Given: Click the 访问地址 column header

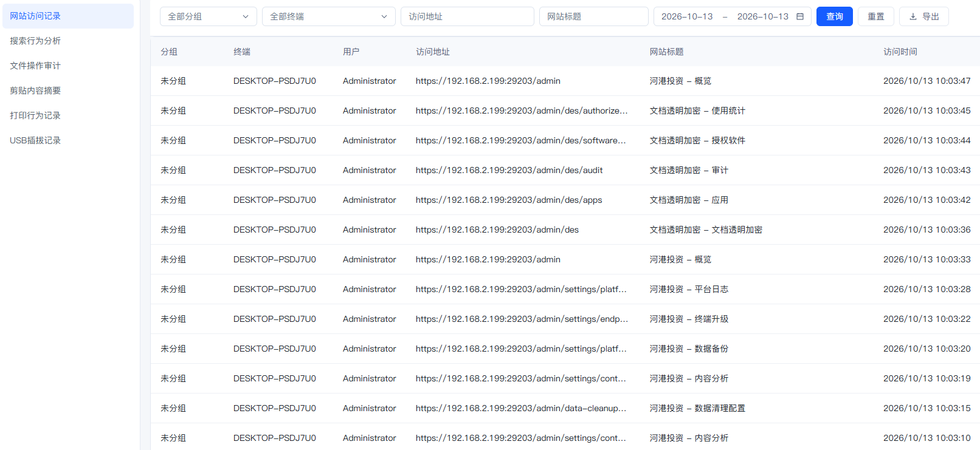Looking at the screenshot, I should pyautogui.click(x=433, y=52).
